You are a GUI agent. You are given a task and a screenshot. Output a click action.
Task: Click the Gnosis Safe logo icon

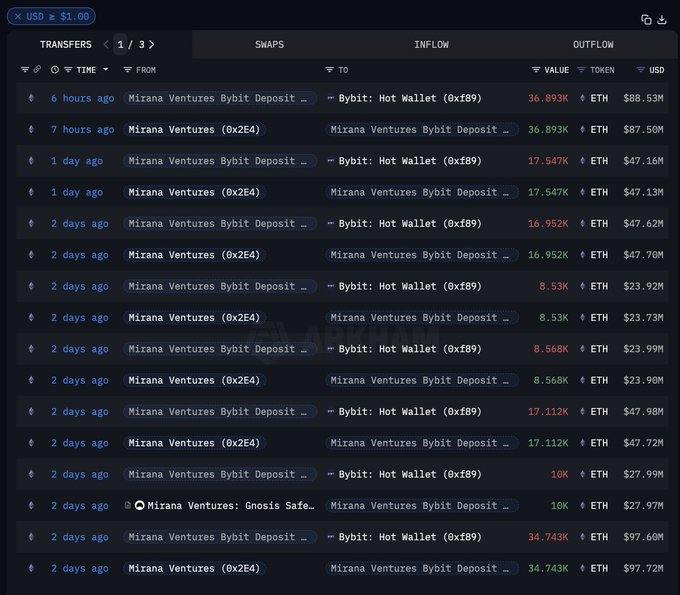140,505
